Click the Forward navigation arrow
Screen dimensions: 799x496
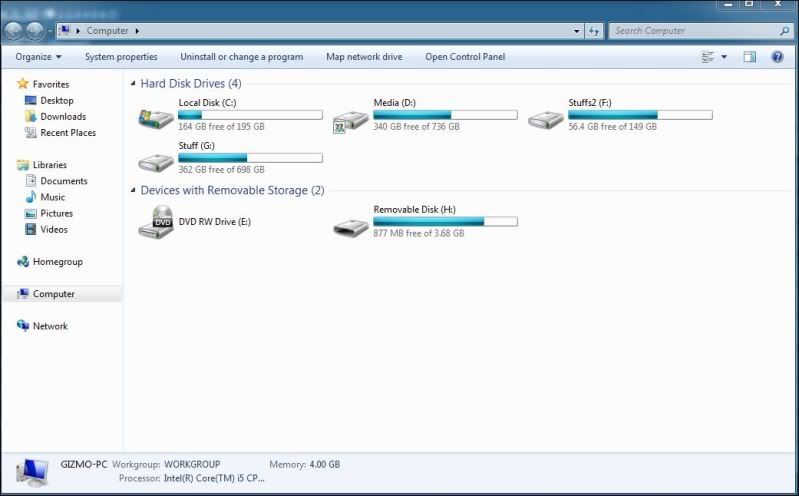click(35, 31)
